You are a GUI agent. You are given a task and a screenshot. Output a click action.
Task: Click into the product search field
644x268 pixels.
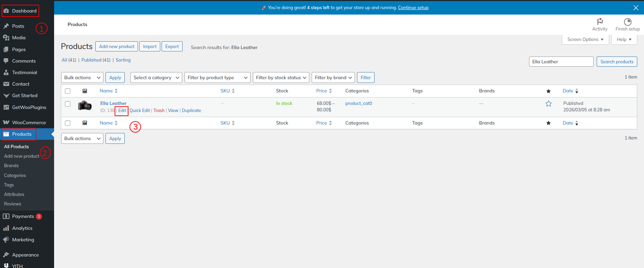tap(561, 62)
